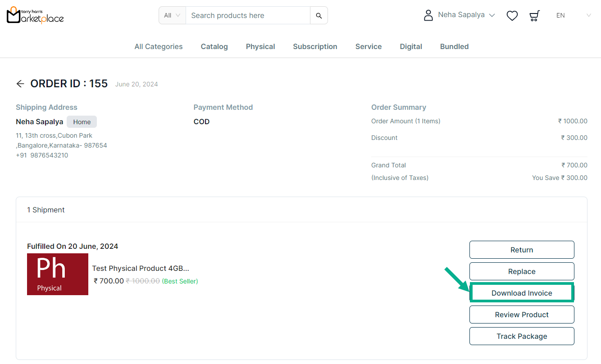Viewport: 601px width, 364px height.
Task: Expand the EN language selector
Action: [573, 15]
